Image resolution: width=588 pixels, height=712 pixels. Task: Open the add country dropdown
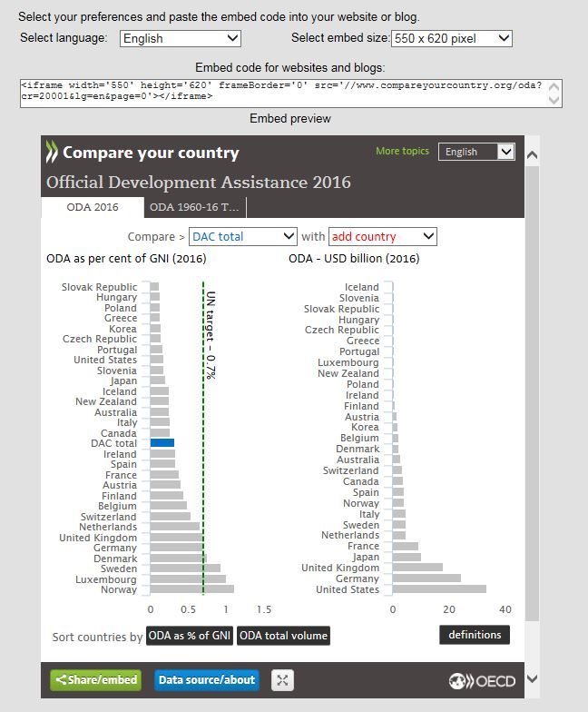pyautogui.click(x=383, y=236)
